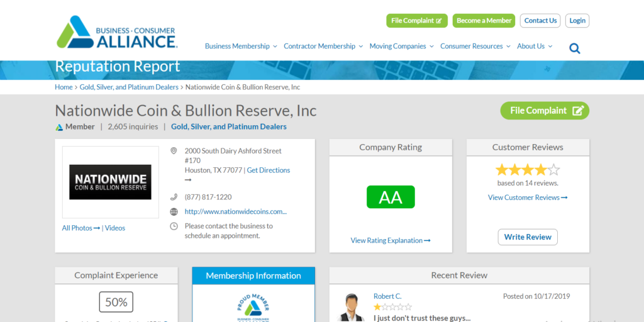Click the '2,605 inquiries' text
The width and height of the screenshot is (644, 322).
(133, 127)
